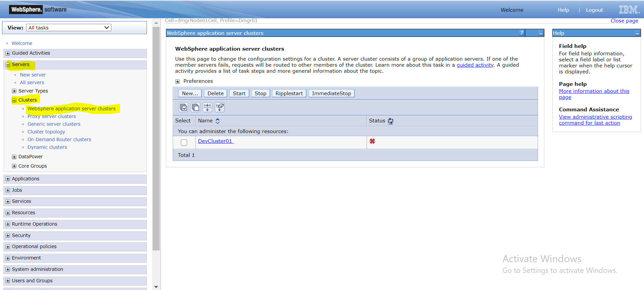Open the DevCluster01 cluster link
This screenshot has height=290, width=644.
215,141
